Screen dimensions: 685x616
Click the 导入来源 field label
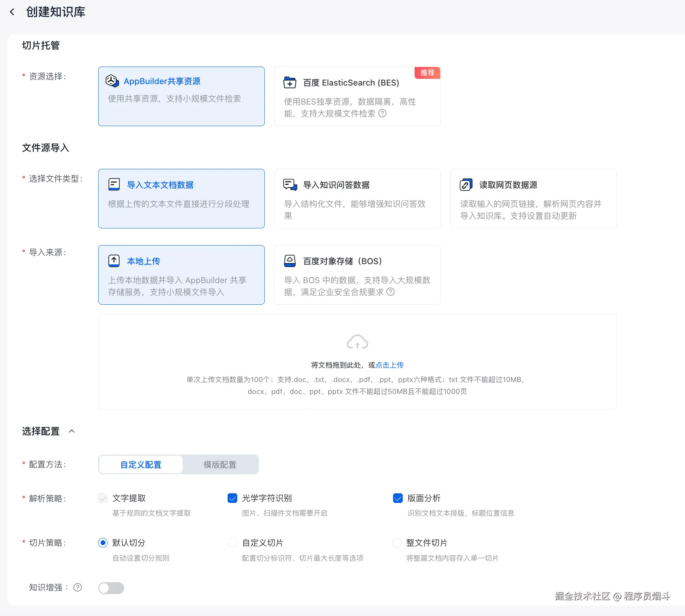click(x=48, y=252)
